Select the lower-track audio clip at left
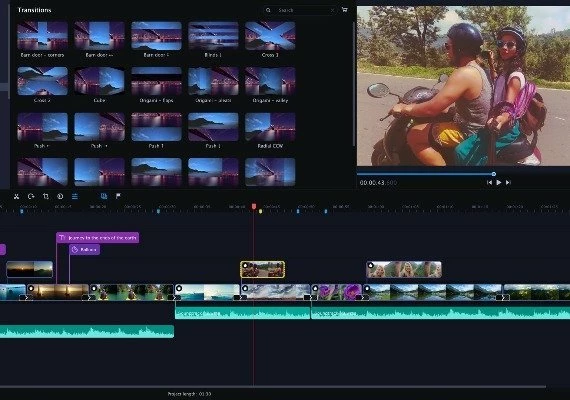The height and width of the screenshot is (400, 570). pos(87,331)
